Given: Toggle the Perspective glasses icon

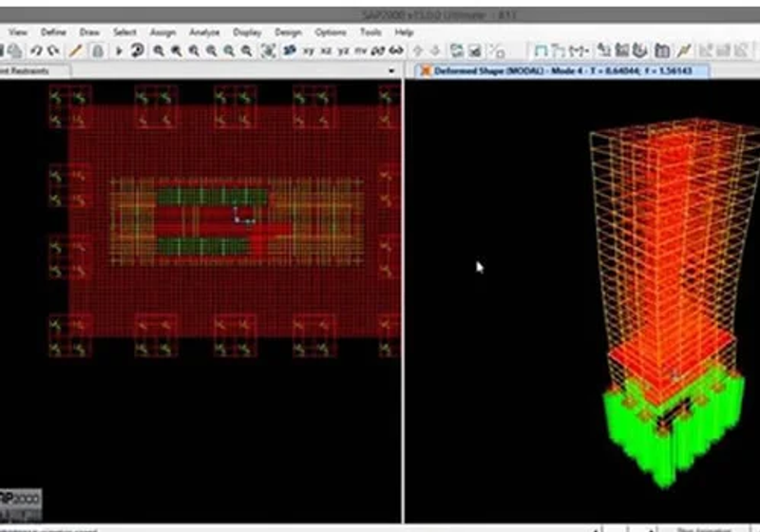Looking at the screenshot, I should (x=396, y=50).
